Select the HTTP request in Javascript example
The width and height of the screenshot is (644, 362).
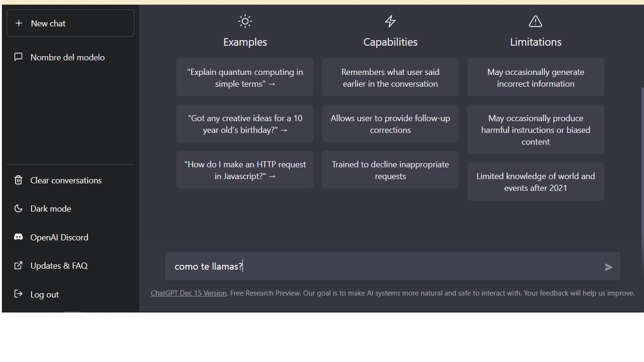coord(245,170)
